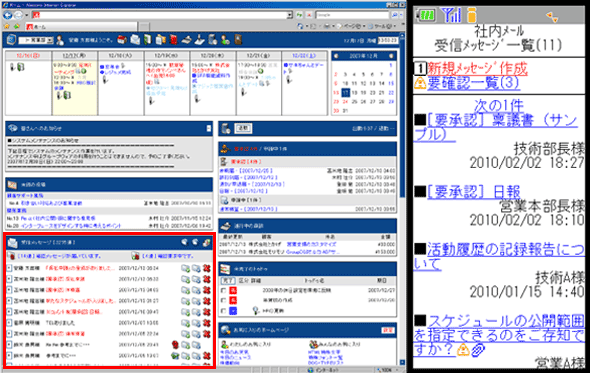Go to next month in mini calendar
This screenshot has width=590, height=373.
[391, 56]
